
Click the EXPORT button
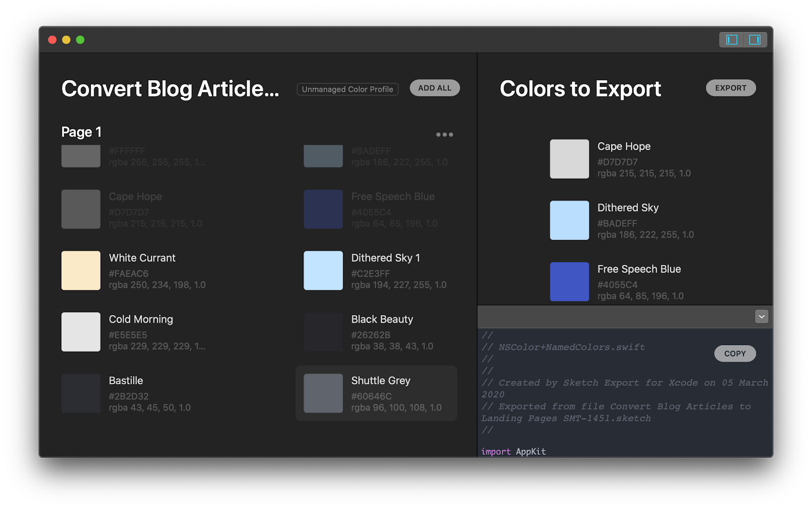point(730,87)
